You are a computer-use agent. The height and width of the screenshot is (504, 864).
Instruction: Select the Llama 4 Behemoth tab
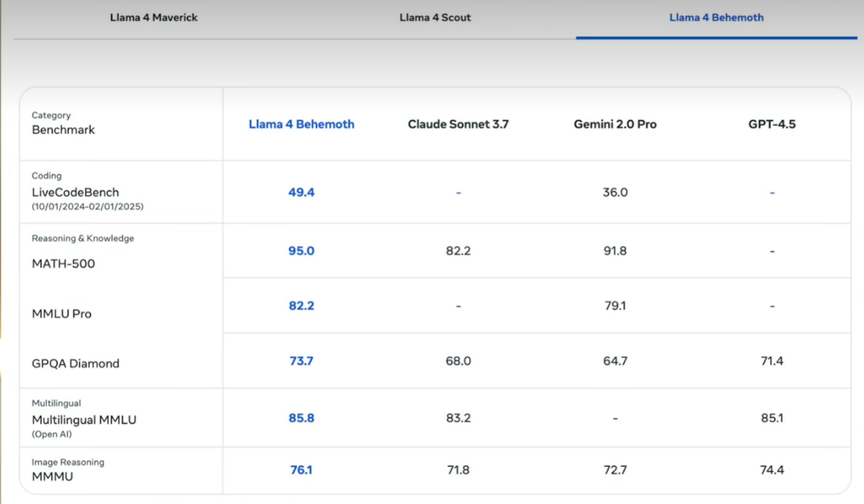click(x=716, y=17)
